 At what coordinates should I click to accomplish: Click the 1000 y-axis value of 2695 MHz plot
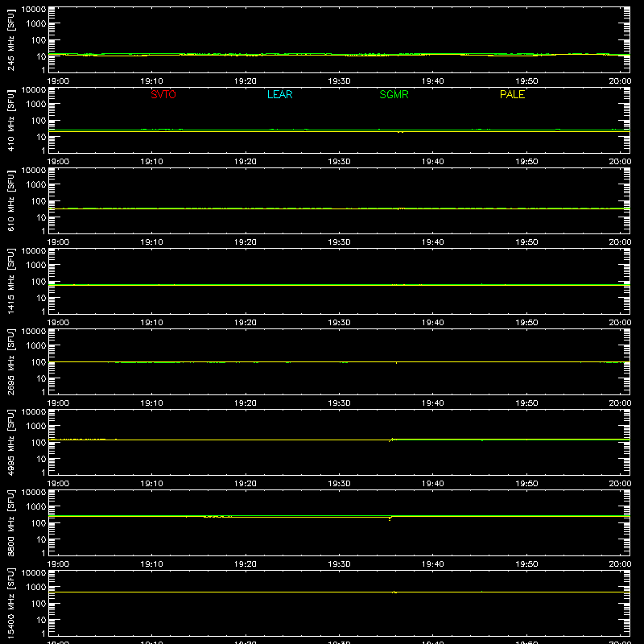point(36,346)
